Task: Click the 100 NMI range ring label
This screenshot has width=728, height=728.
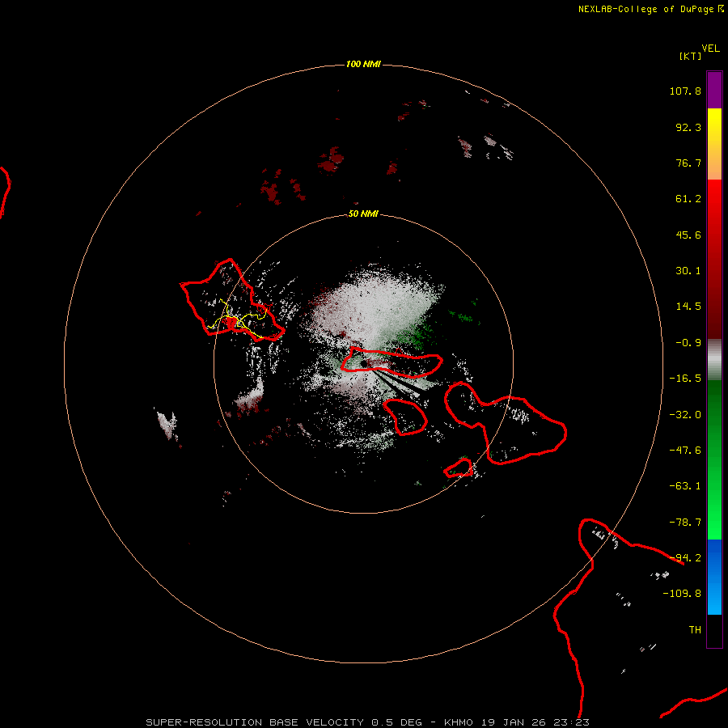Action: click(363, 64)
